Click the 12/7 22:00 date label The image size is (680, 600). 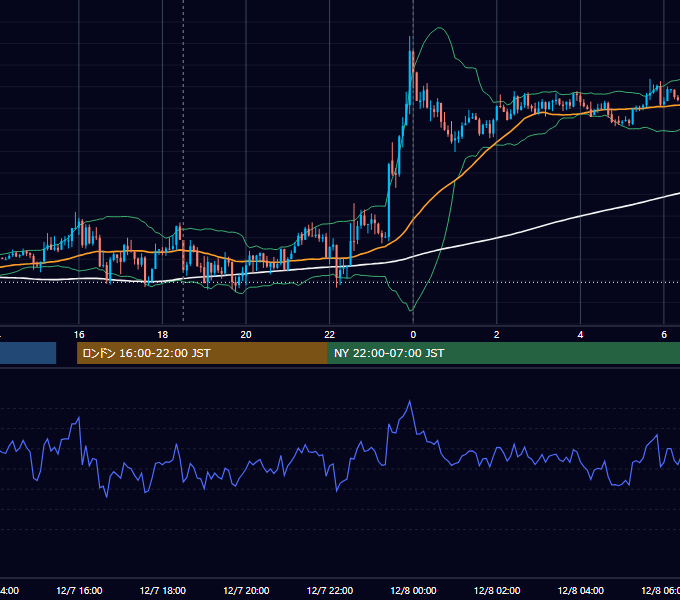pos(330,591)
